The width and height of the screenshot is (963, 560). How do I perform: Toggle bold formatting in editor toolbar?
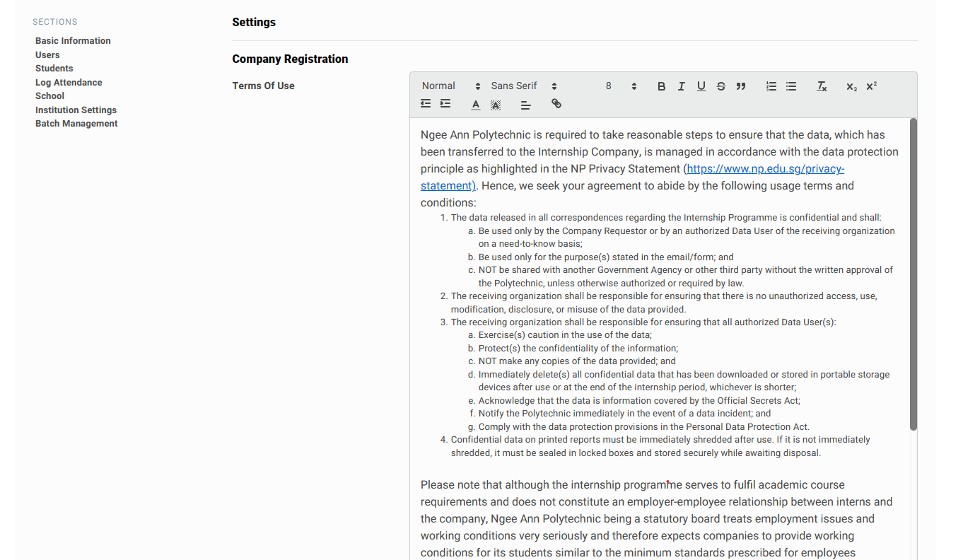(x=661, y=86)
